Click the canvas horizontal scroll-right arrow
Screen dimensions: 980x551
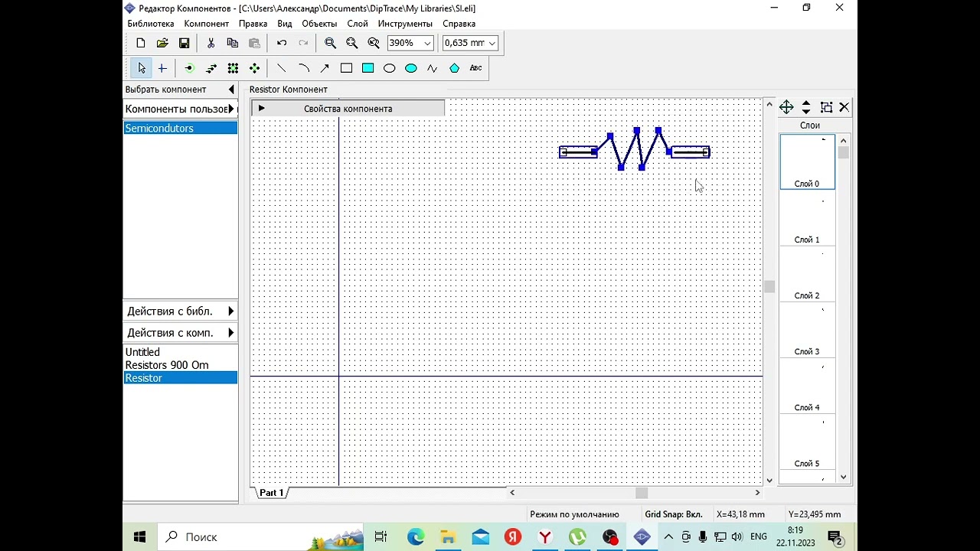[757, 493]
